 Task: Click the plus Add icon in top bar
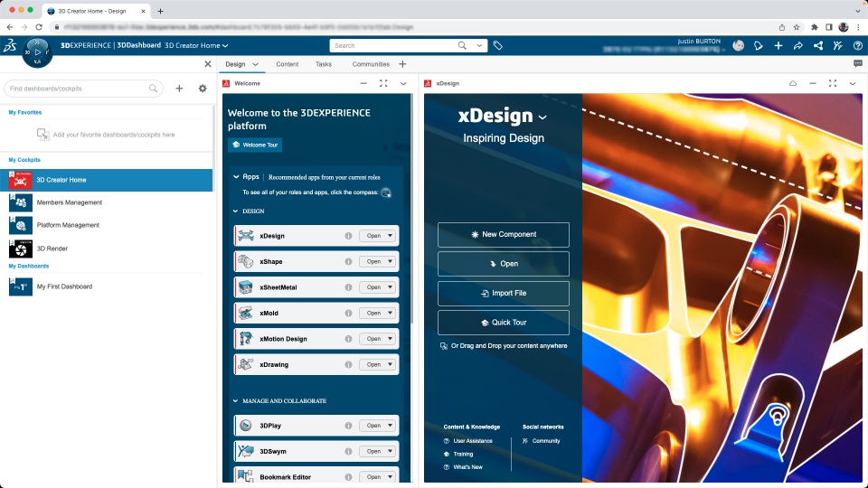click(778, 45)
